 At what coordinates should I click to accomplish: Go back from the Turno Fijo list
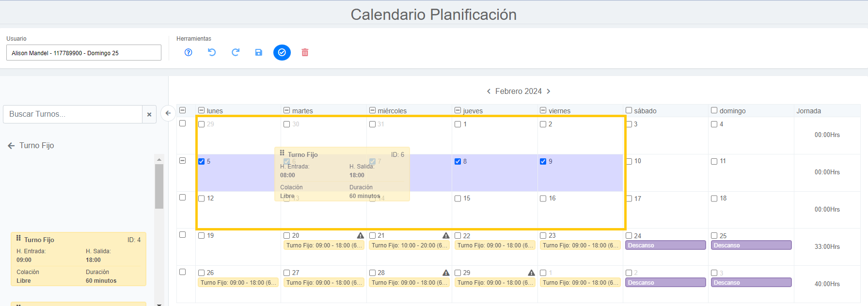coord(11,146)
